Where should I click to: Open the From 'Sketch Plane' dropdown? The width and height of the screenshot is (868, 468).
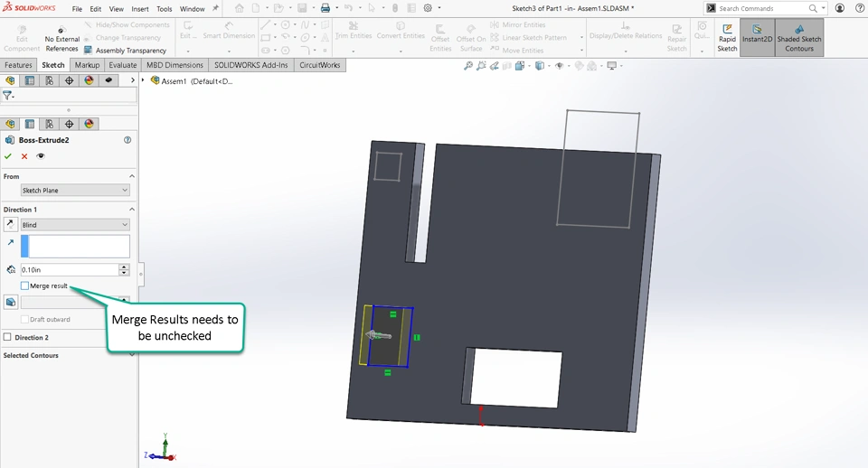75,191
